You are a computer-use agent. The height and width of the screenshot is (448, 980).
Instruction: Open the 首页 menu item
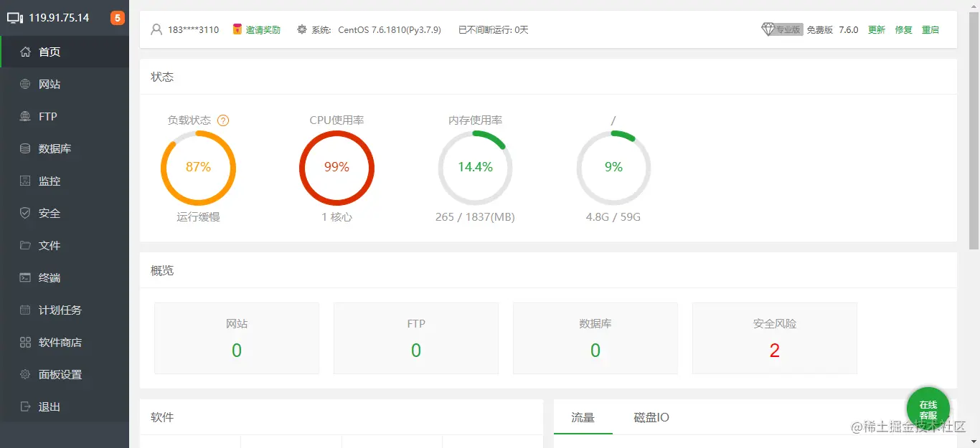pos(65,52)
